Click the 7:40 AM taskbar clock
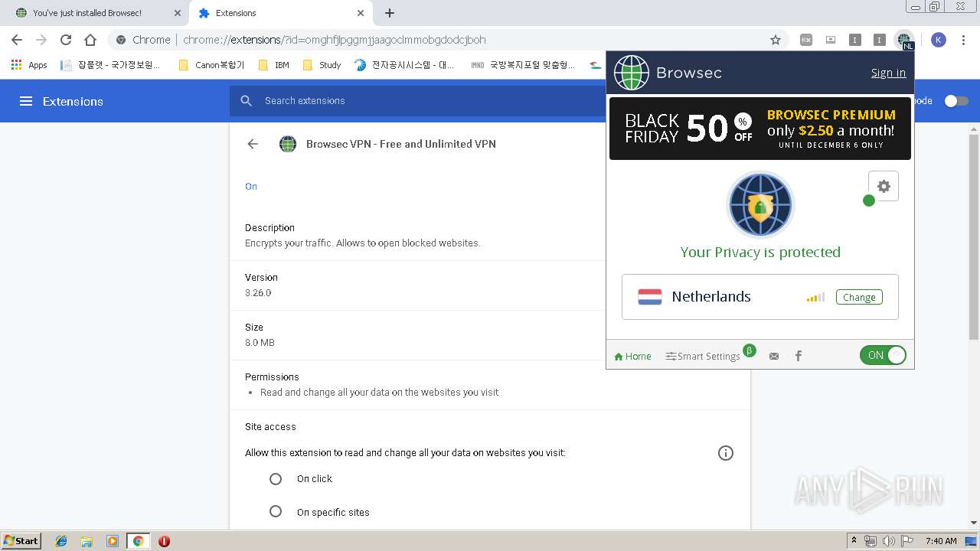 pyautogui.click(x=941, y=541)
